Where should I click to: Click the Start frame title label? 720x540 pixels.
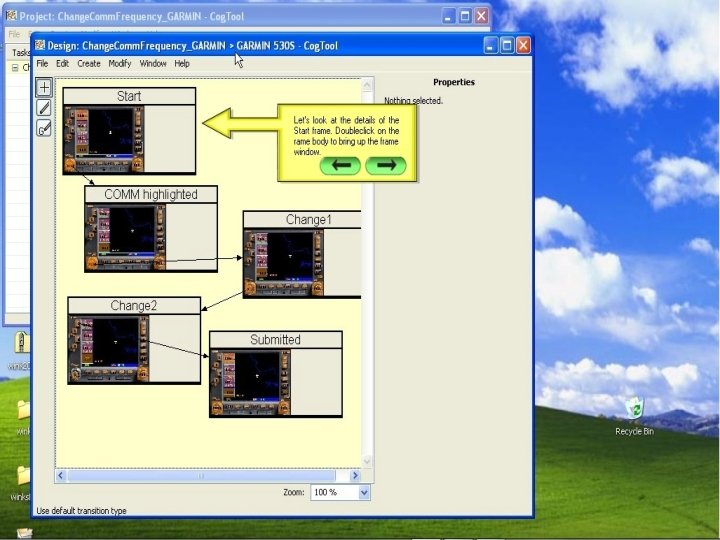[129, 96]
